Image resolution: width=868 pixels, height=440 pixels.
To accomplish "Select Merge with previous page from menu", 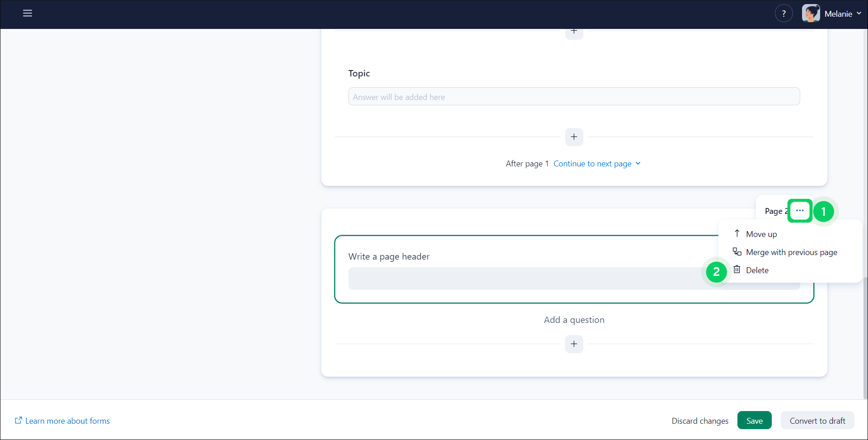I will pyautogui.click(x=792, y=252).
